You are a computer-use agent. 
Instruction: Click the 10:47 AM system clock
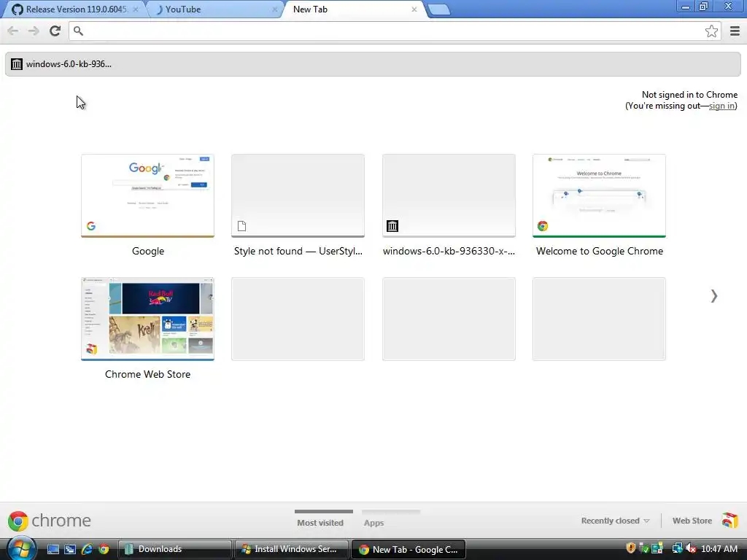pyautogui.click(x=719, y=549)
